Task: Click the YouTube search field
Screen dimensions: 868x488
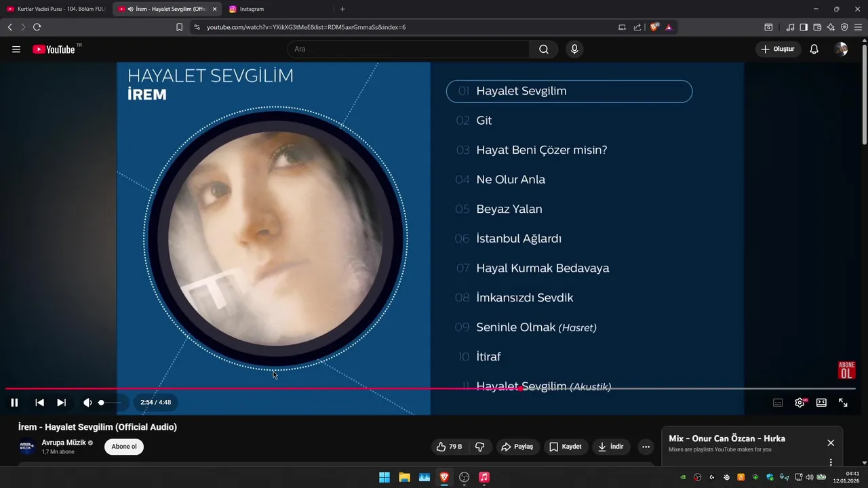Action: point(408,49)
